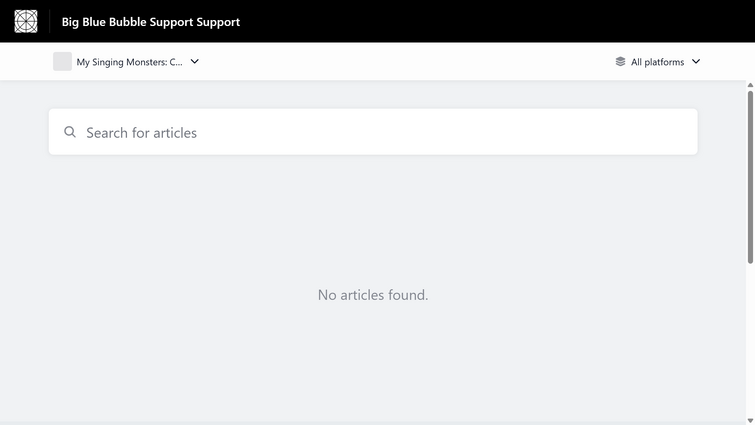Image resolution: width=755 pixels, height=425 pixels.
Task: Open the My Singing Monsters game dropdown
Action: (126, 62)
